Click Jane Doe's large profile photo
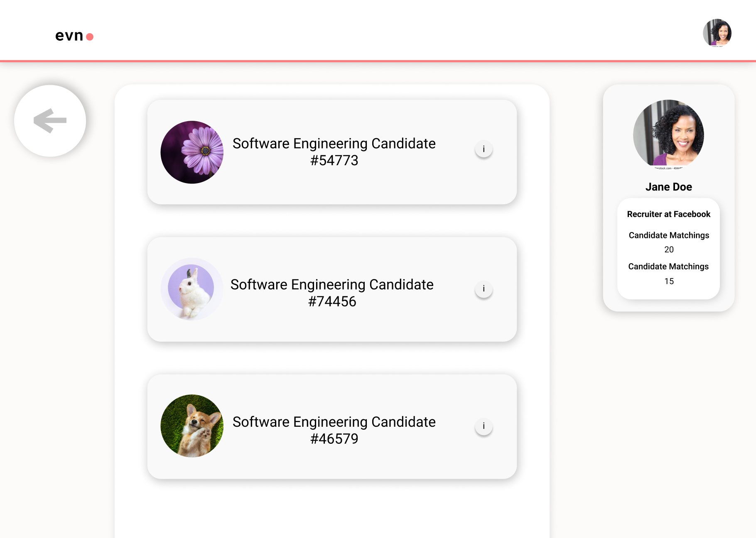Screen dimensions: 756x538 pyautogui.click(x=668, y=134)
